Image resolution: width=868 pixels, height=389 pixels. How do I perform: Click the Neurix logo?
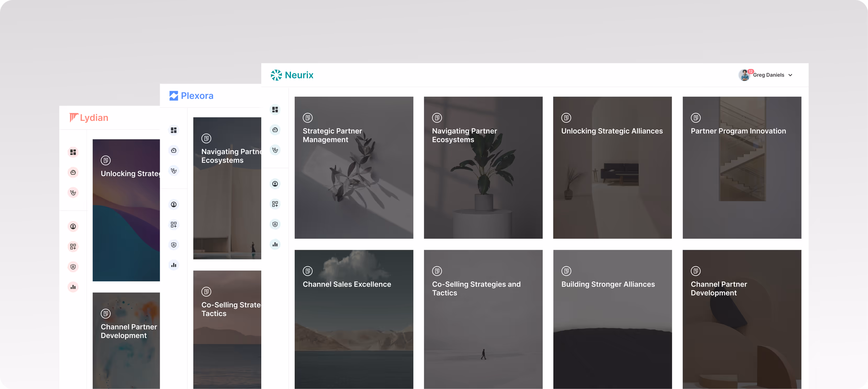coord(292,75)
